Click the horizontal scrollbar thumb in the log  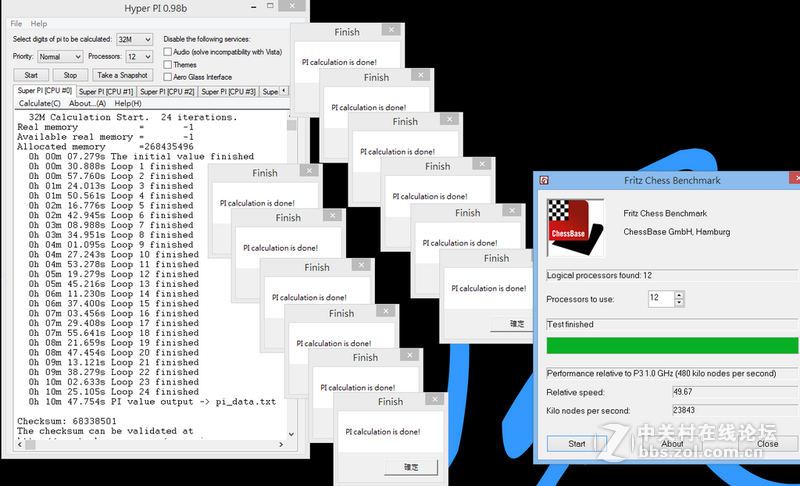31,445
